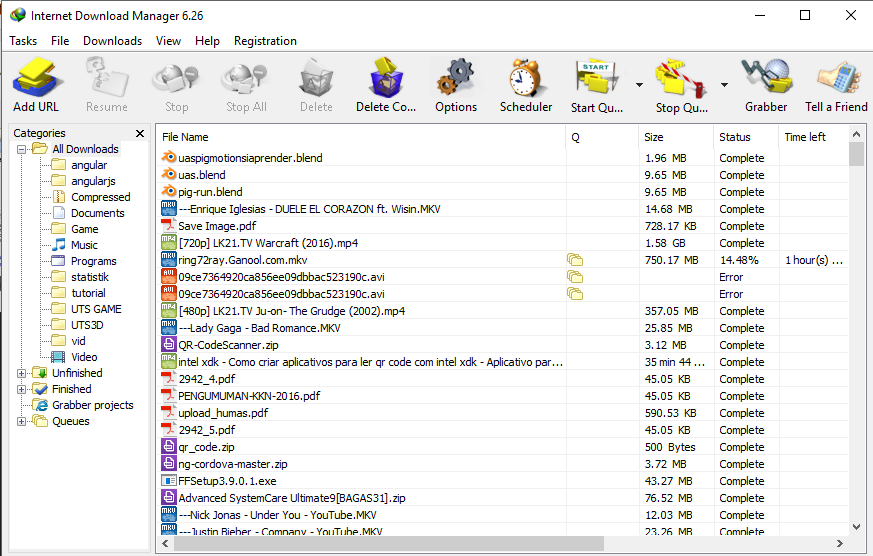Screen dimensions: 873x556
Task: Open Stop Queue dropdown arrow
Action: pyautogui.click(x=724, y=85)
